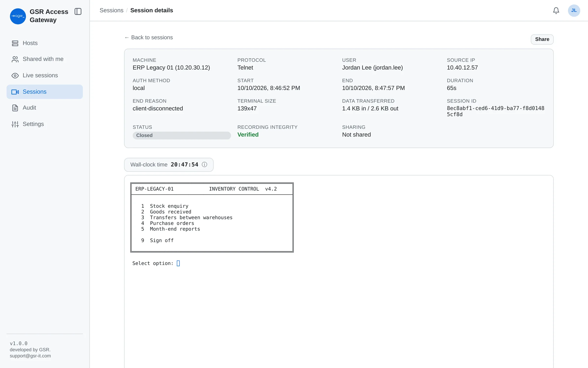This screenshot has height=368, width=588.
Task: Open the Settings page label
Action: pos(33,124)
